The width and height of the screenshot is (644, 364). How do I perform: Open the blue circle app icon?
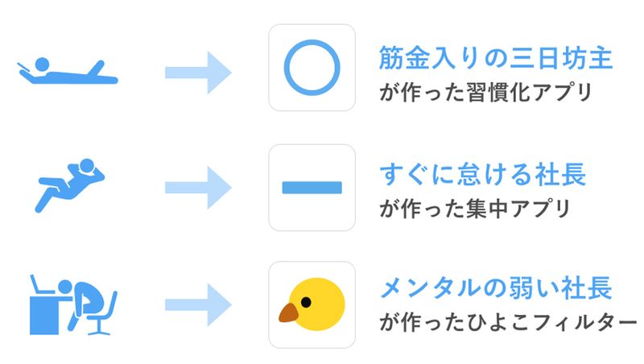(x=312, y=68)
